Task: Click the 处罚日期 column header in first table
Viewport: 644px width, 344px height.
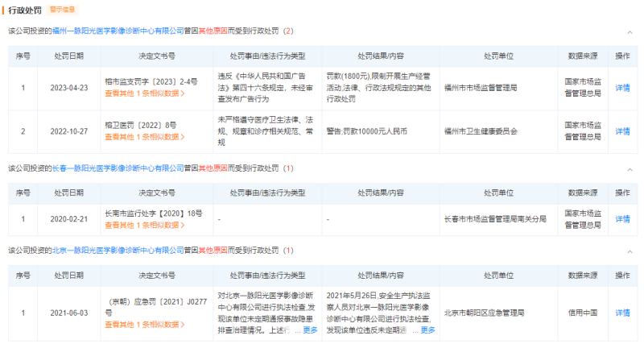Action: click(68, 56)
